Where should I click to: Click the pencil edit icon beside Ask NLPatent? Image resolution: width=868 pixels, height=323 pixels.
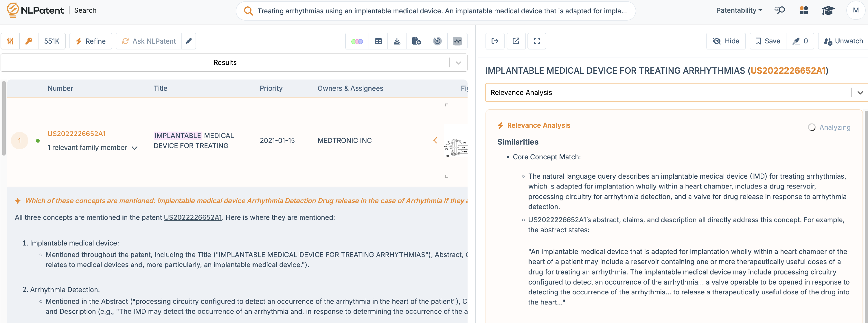pyautogui.click(x=189, y=41)
